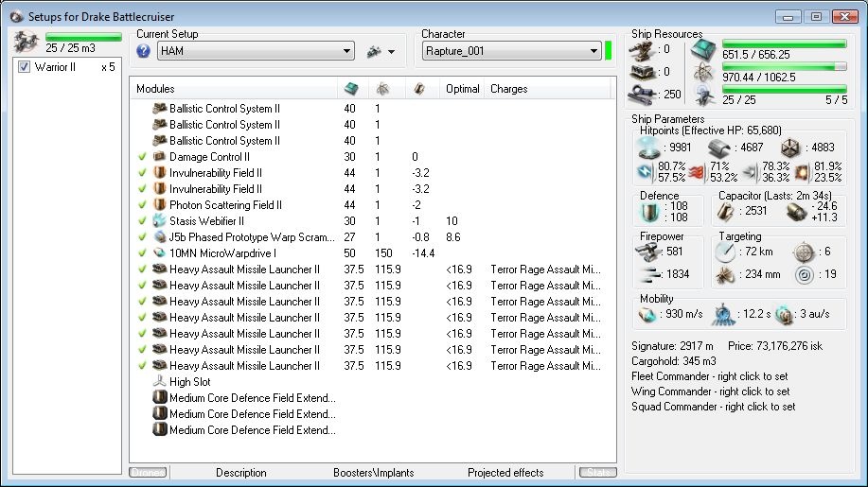Click the capacitor column header icon
The width and height of the screenshot is (868, 487).
pyautogui.click(x=419, y=89)
